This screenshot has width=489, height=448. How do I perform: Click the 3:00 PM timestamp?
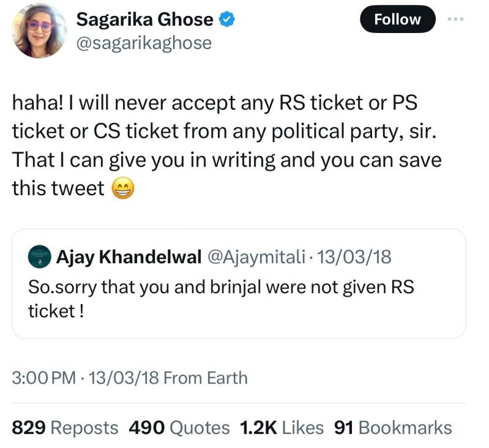click(x=43, y=378)
